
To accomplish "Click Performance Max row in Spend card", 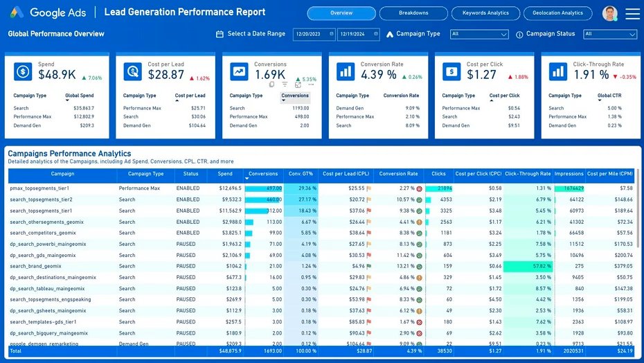I will coord(54,117).
